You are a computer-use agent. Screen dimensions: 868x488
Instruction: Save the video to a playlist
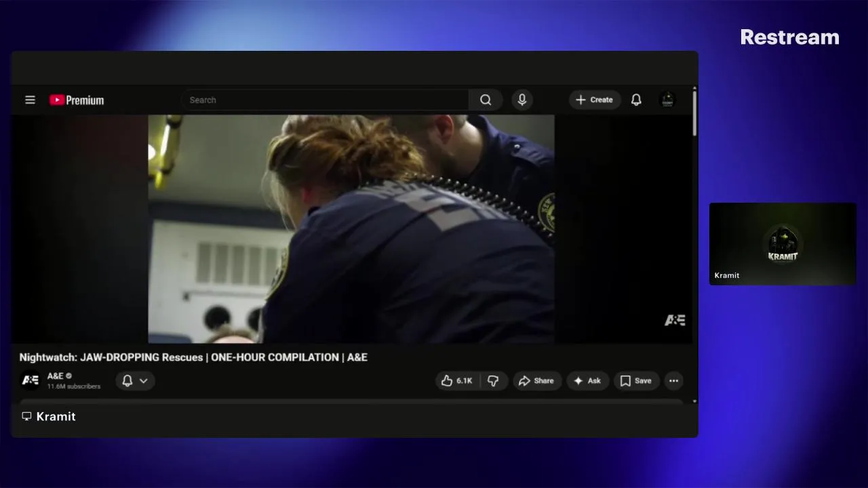click(x=636, y=381)
